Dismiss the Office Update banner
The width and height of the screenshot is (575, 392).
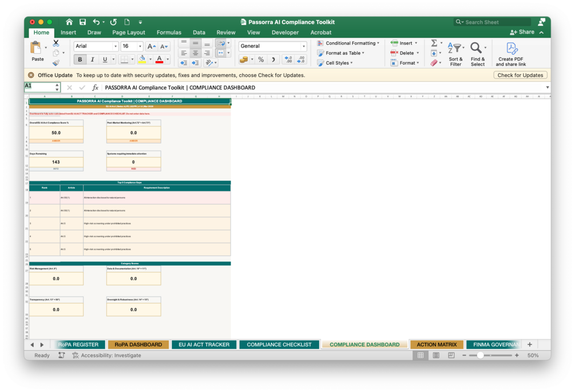(31, 75)
